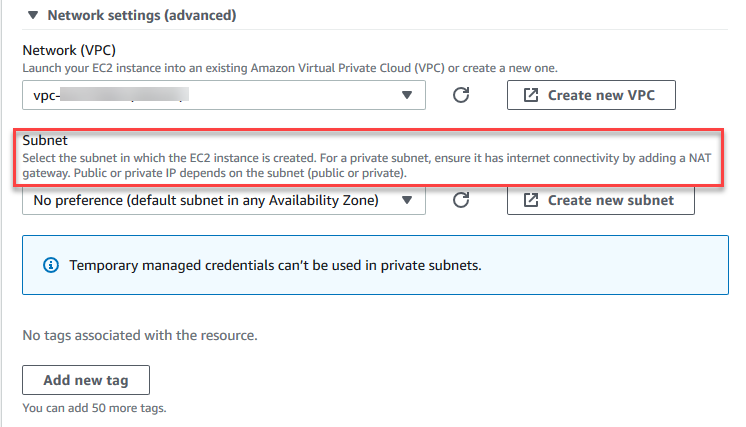Click the Create new VPC button
746x427 pixels.
tap(591, 95)
